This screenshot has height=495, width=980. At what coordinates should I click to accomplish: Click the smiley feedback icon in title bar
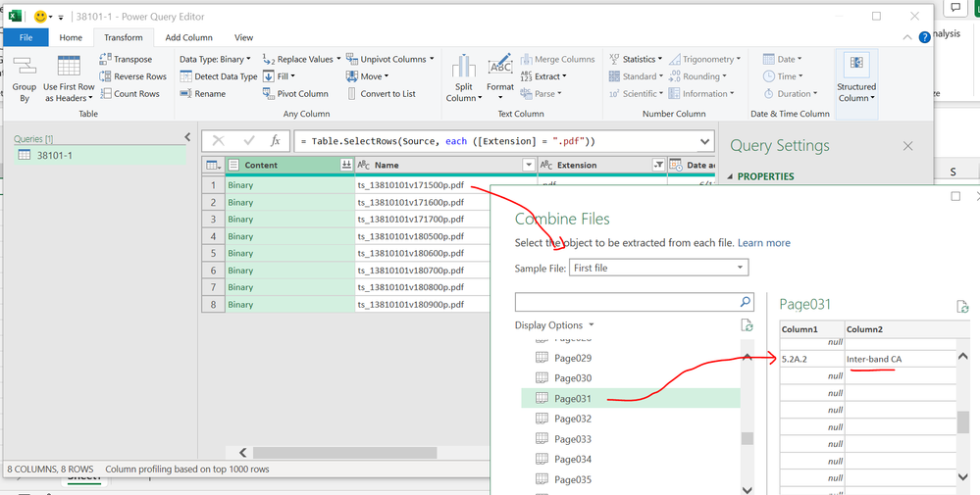[x=40, y=17]
